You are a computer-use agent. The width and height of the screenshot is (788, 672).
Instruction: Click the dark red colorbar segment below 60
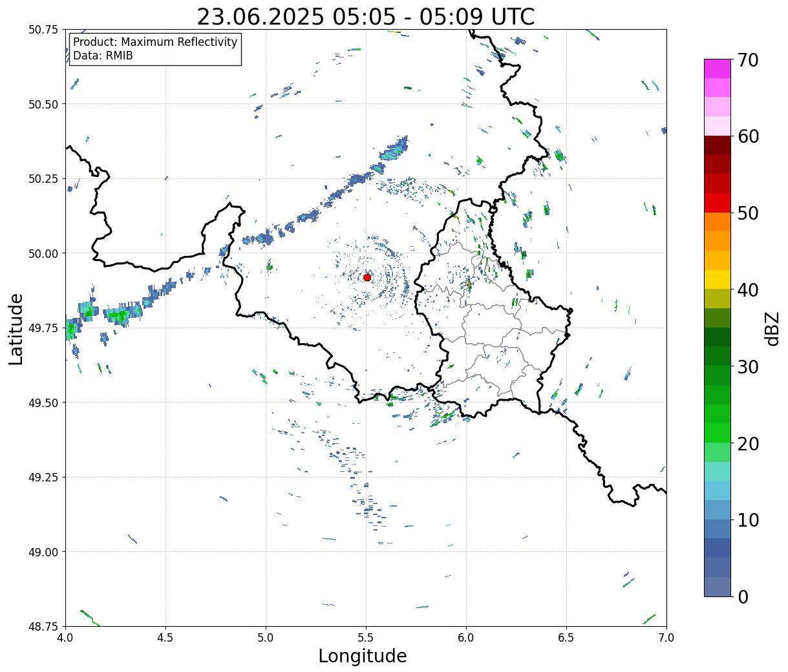(x=718, y=145)
